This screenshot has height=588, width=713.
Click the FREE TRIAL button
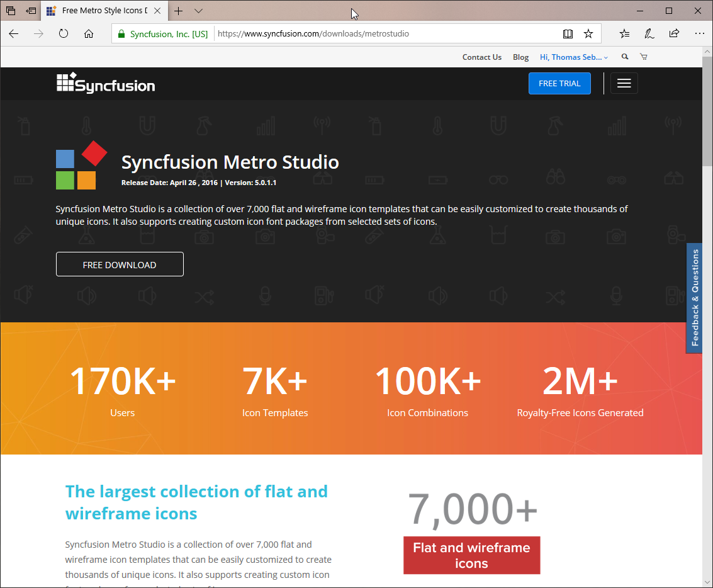coord(559,83)
